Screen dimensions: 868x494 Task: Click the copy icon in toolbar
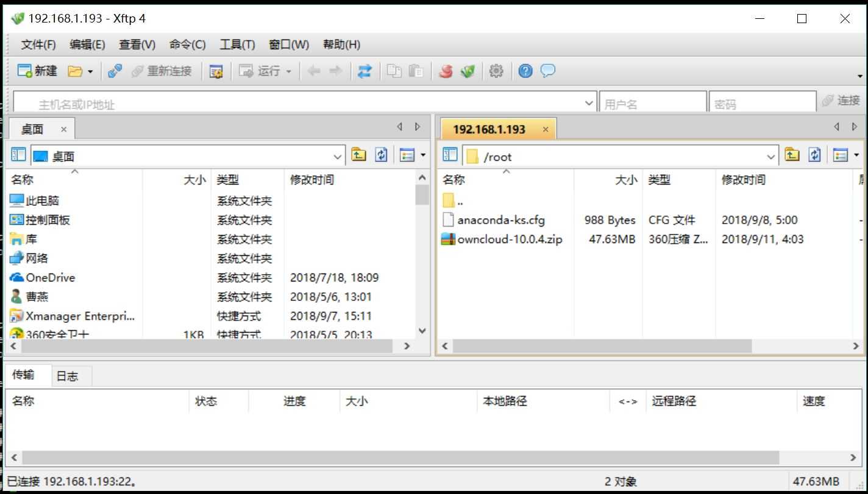click(394, 71)
